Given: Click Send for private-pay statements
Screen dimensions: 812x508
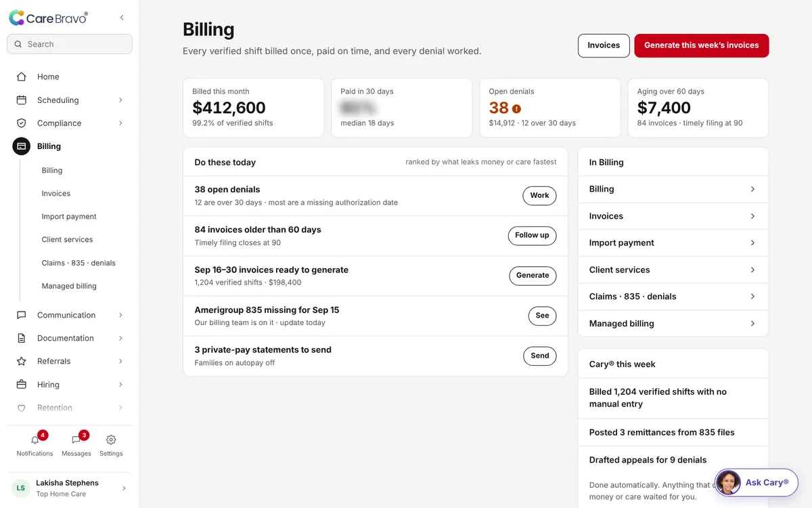Looking at the screenshot, I should (x=540, y=356).
